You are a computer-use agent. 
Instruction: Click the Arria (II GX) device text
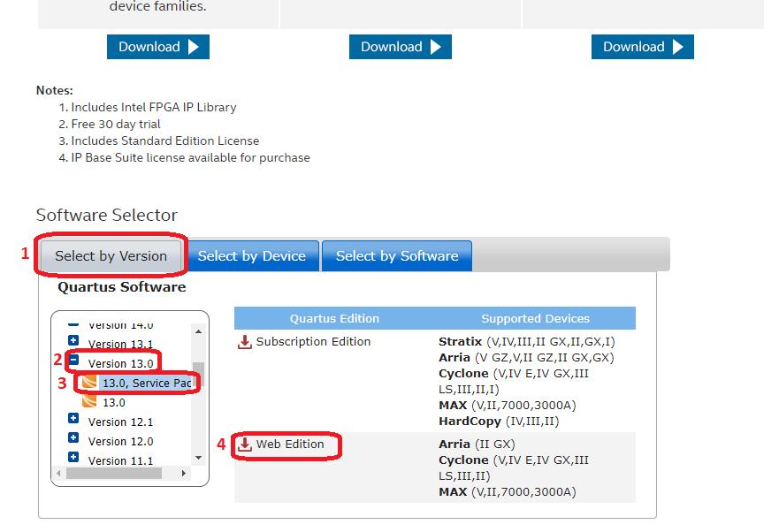point(477,445)
